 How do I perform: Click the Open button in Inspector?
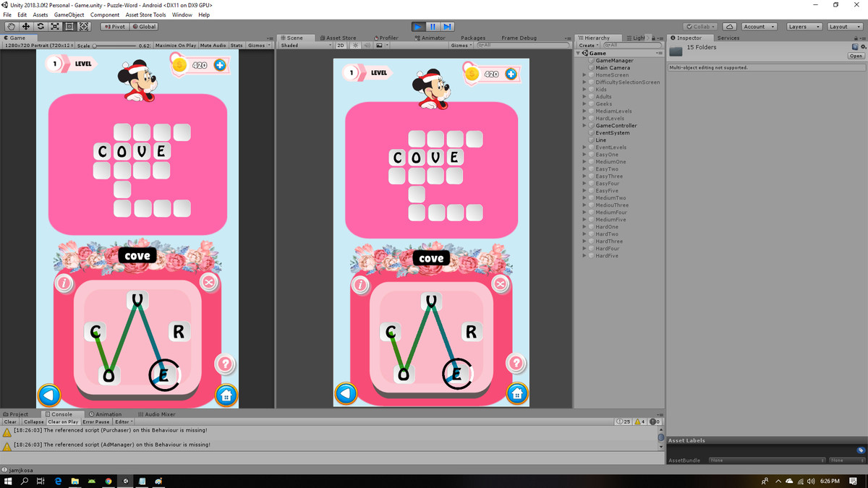click(856, 56)
